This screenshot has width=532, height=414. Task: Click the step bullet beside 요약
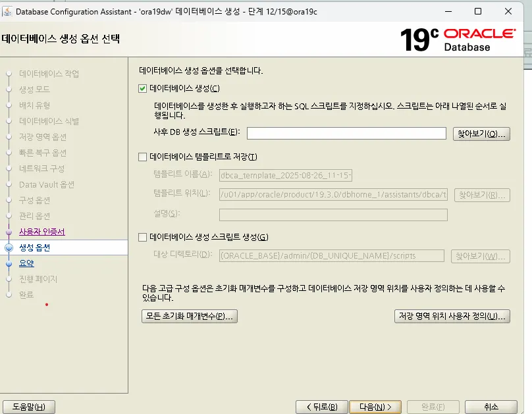tap(9, 263)
